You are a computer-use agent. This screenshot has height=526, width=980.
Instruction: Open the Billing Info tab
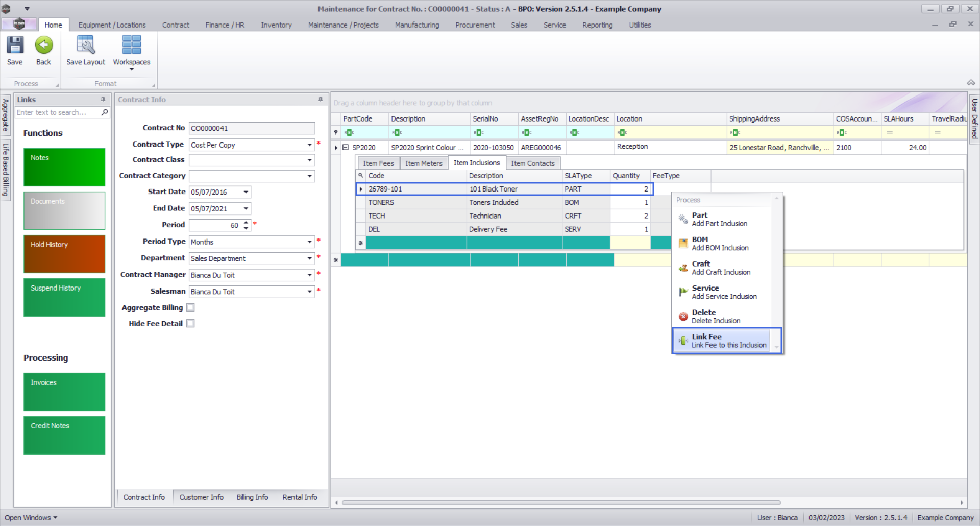point(252,497)
